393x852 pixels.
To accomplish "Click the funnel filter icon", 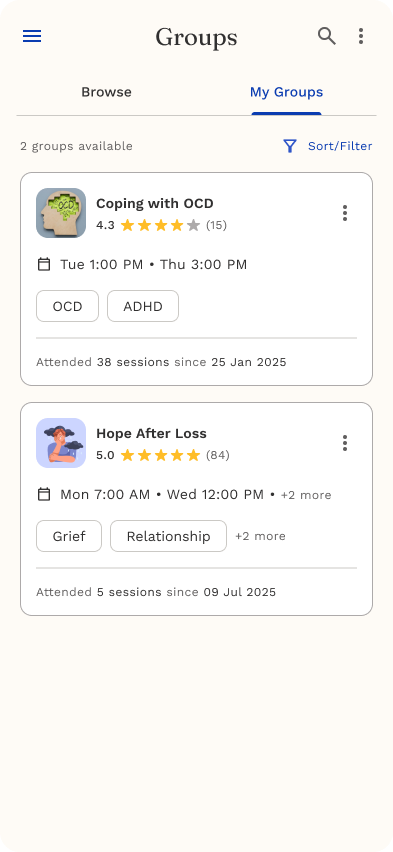I will 290,146.
